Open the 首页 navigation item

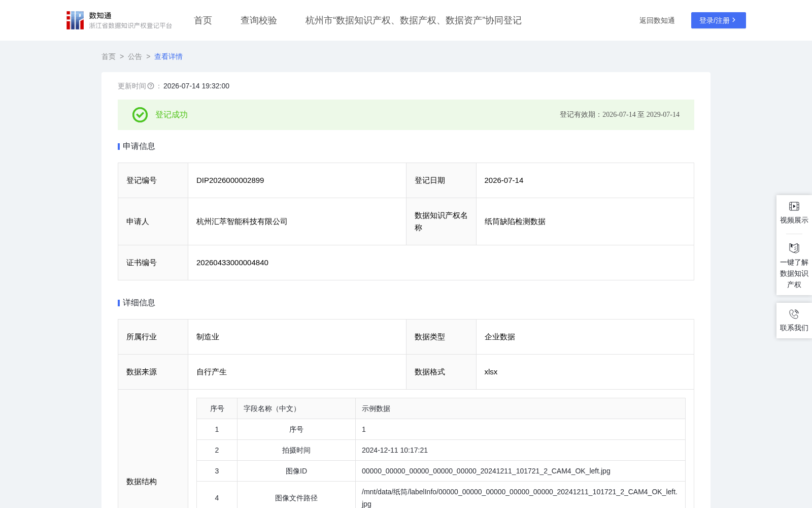[x=203, y=20]
